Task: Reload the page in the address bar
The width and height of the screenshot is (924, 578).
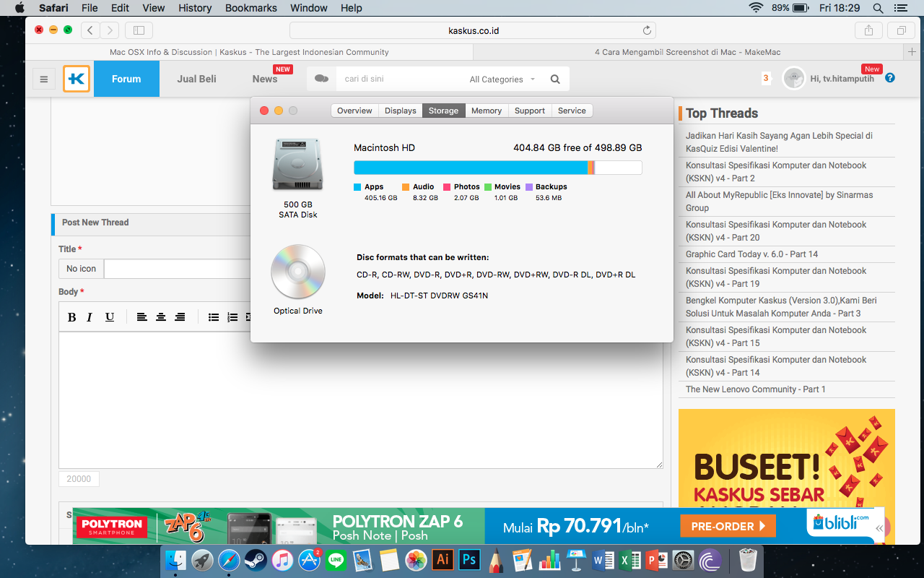Action: tap(647, 30)
